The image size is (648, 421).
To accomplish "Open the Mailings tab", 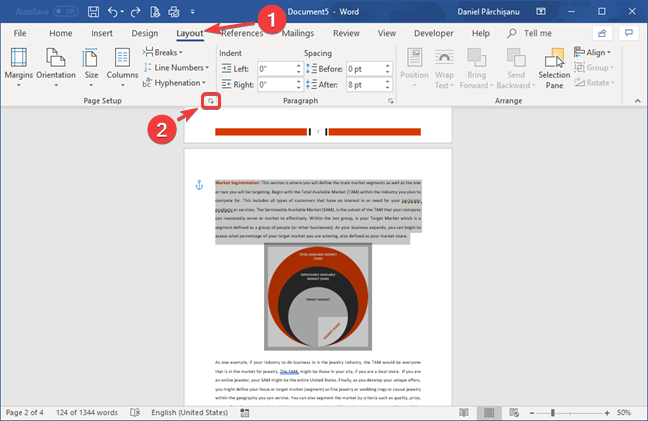I will pyautogui.click(x=298, y=33).
